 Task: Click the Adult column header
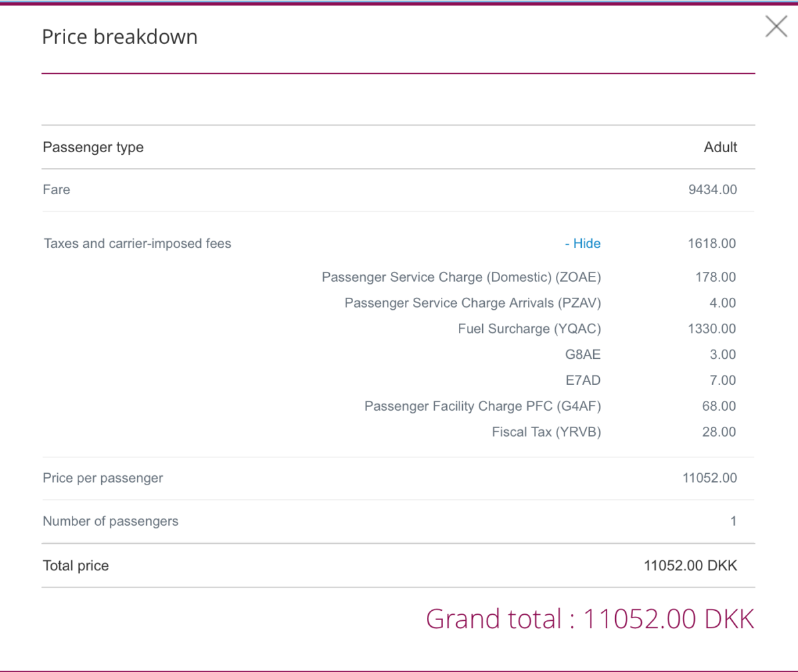[720, 147]
